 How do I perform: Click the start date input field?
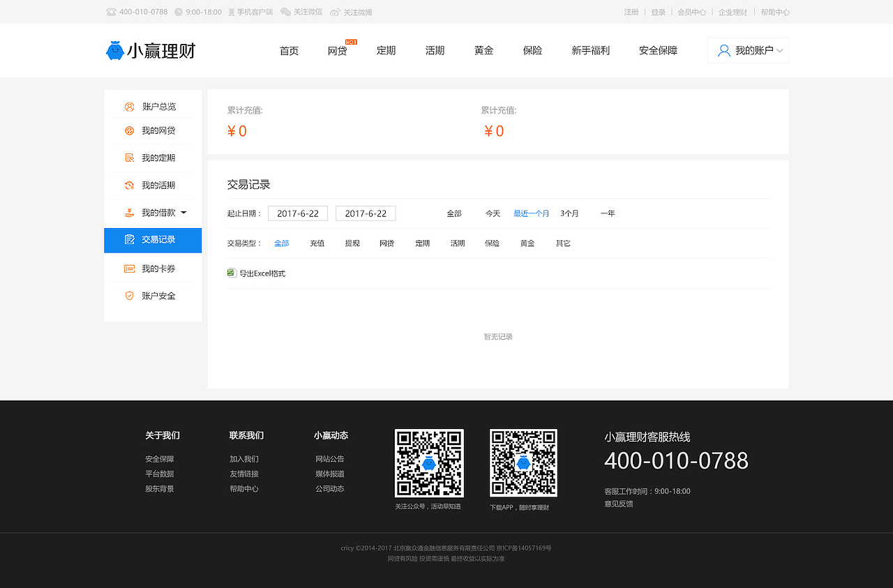[298, 213]
